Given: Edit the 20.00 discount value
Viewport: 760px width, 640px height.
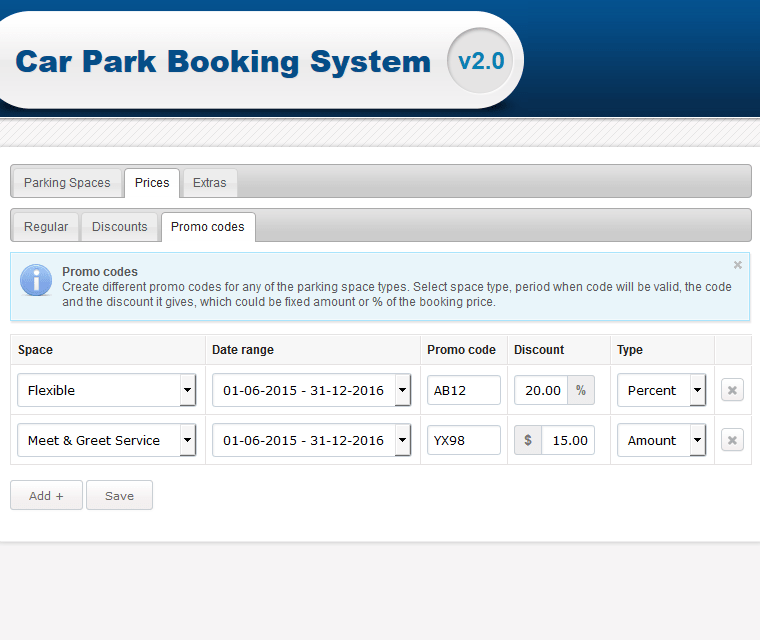Looking at the screenshot, I should [541, 390].
